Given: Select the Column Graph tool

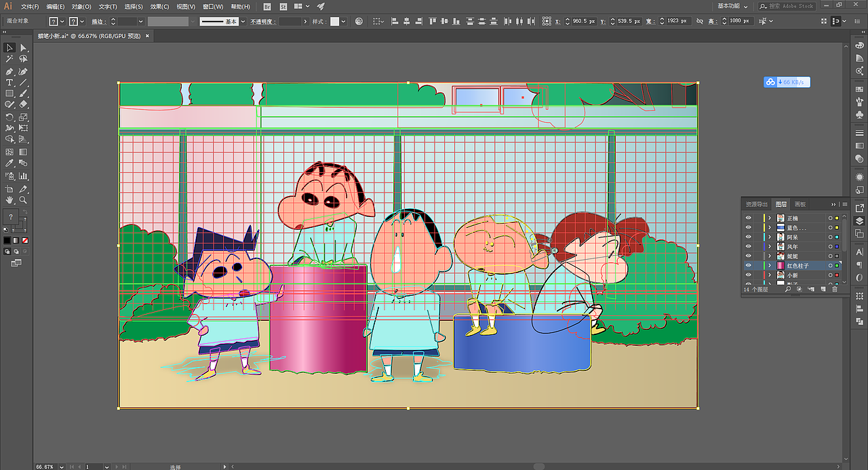Looking at the screenshot, I should point(23,176).
